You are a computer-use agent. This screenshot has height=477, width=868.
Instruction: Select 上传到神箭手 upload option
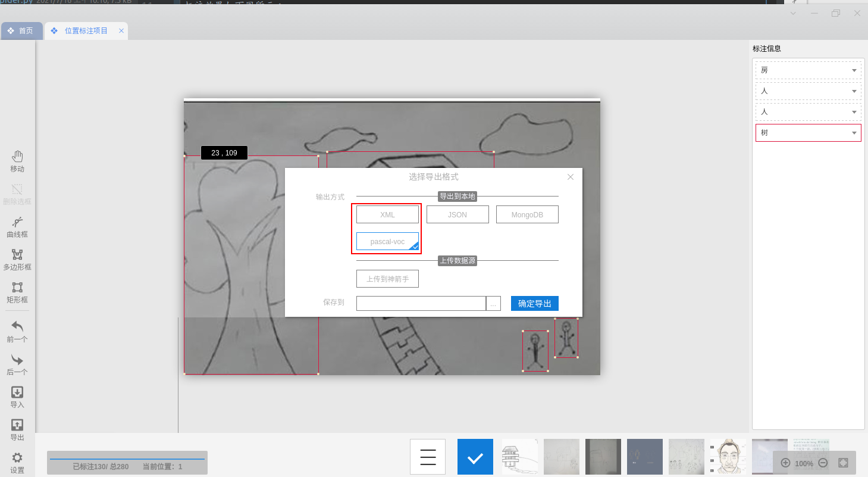pyautogui.click(x=387, y=279)
